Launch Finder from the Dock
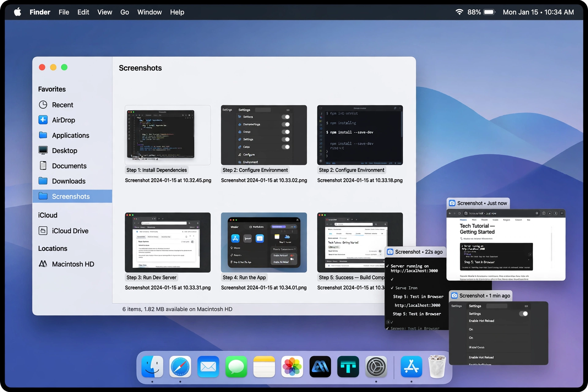This screenshot has height=392, width=588. coord(152,367)
